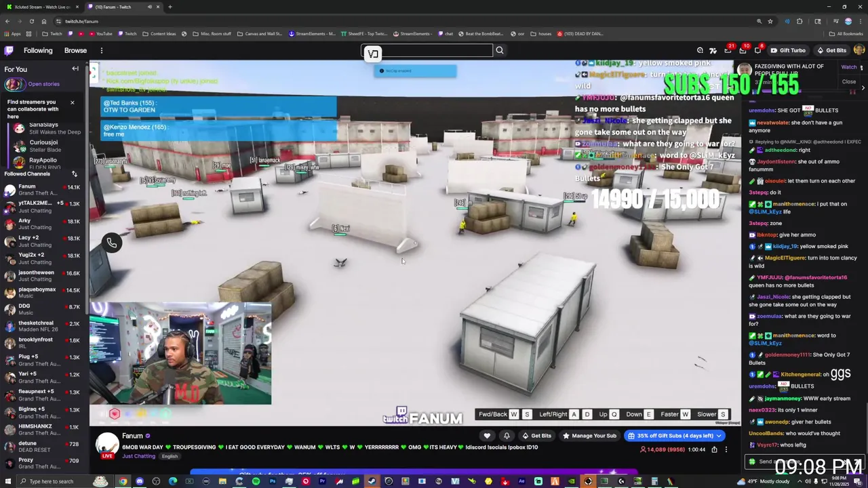Dismiss the Find streamers collaboration tip
Image resolution: width=868 pixels, height=488 pixels.
(x=72, y=102)
